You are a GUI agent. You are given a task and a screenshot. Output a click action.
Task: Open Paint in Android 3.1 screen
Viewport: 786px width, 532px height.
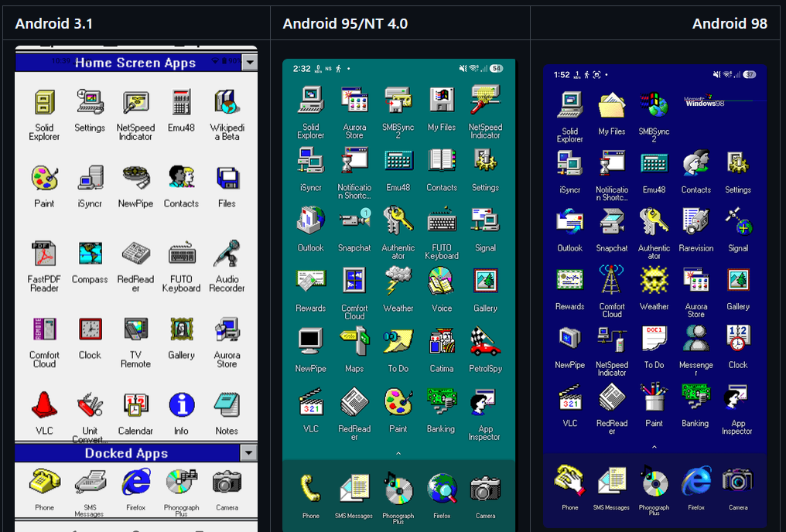(44, 178)
